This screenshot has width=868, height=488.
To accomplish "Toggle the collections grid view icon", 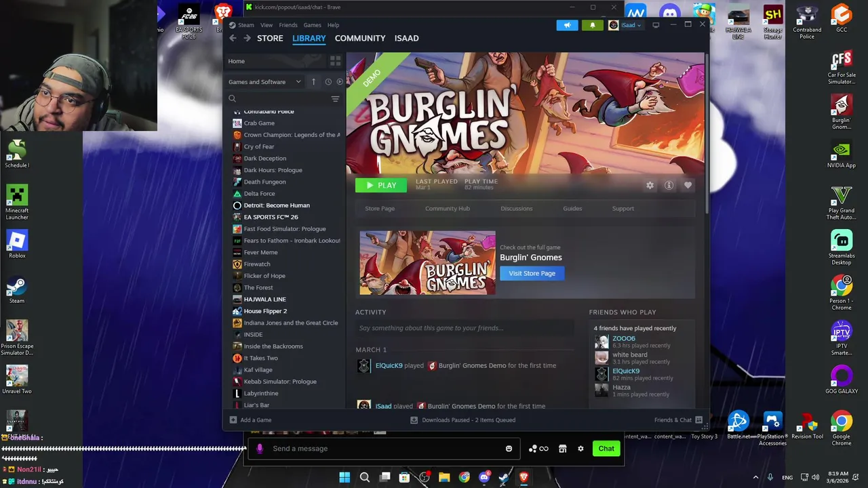I will pos(335,61).
